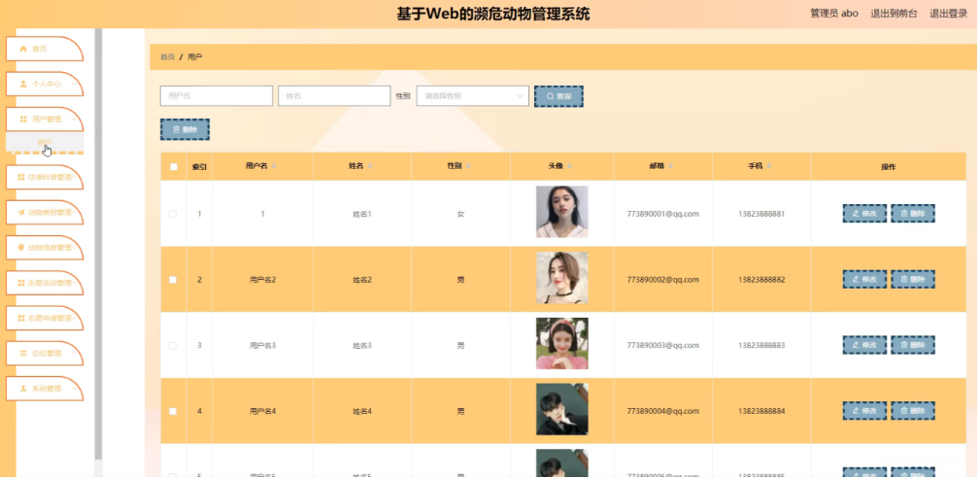Click phone number 13823888882
This screenshot has width=980, height=479.
coord(761,280)
